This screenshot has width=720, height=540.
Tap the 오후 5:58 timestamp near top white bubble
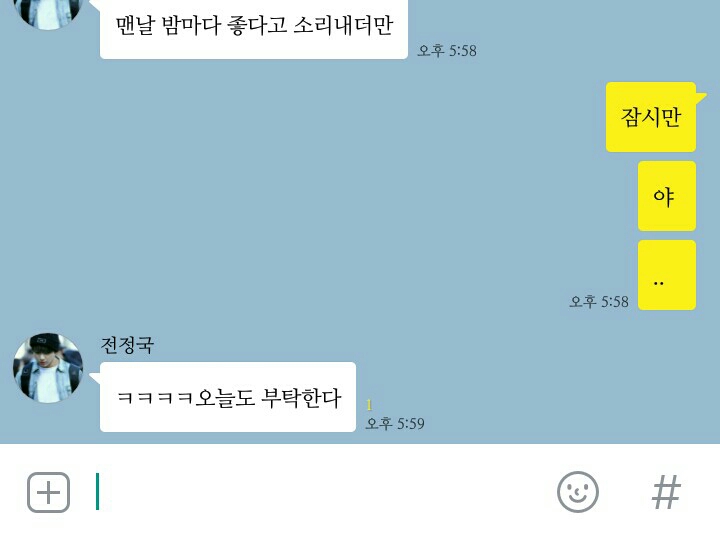(x=447, y=51)
